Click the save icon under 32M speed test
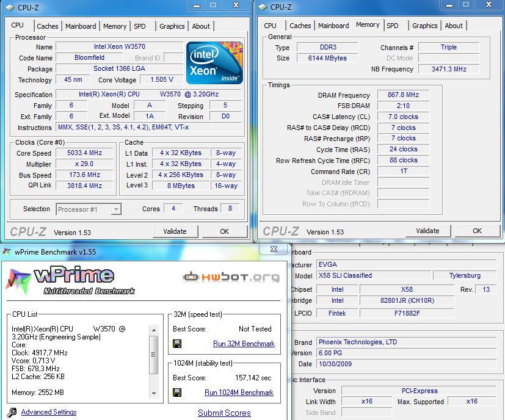The image size is (505, 420). pos(177,344)
